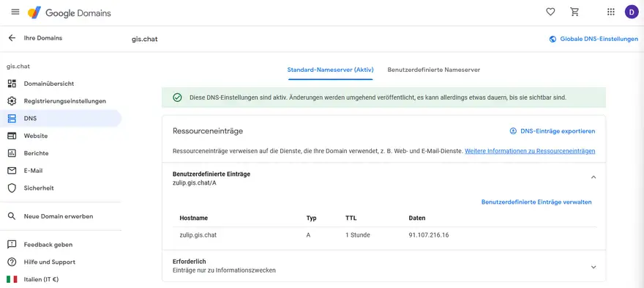Click the green checkmark status icon
This screenshot has height=288, width=644.
(x=177, y=98)
